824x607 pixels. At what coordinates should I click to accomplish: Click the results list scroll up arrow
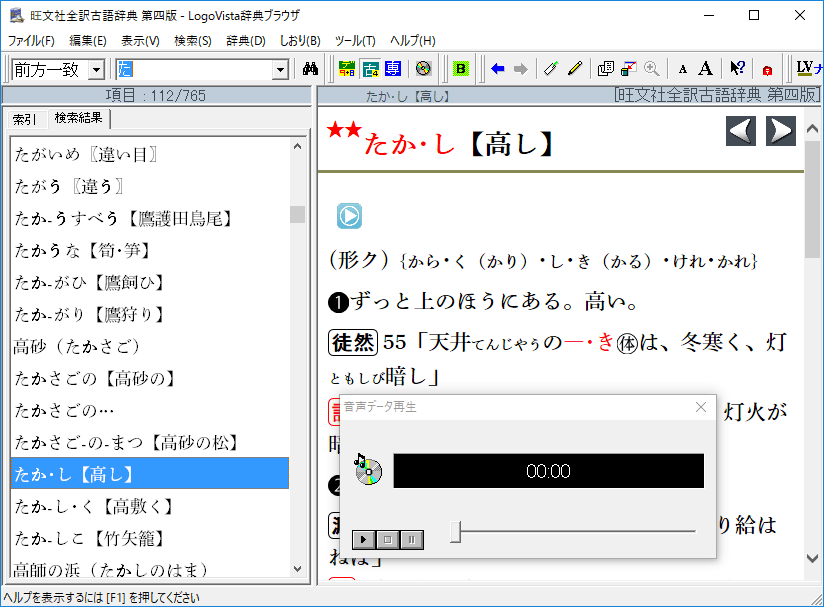297,147
